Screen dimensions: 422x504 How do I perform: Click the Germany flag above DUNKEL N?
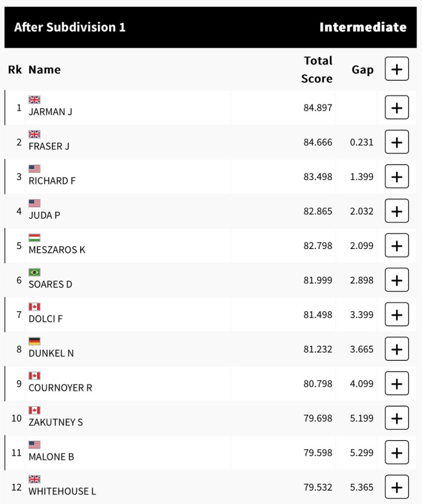pyautogui.click(x=34, y=341)
